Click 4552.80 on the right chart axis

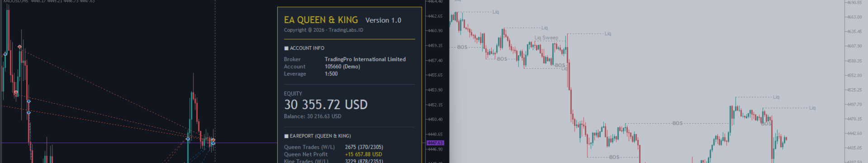point(854,76)
